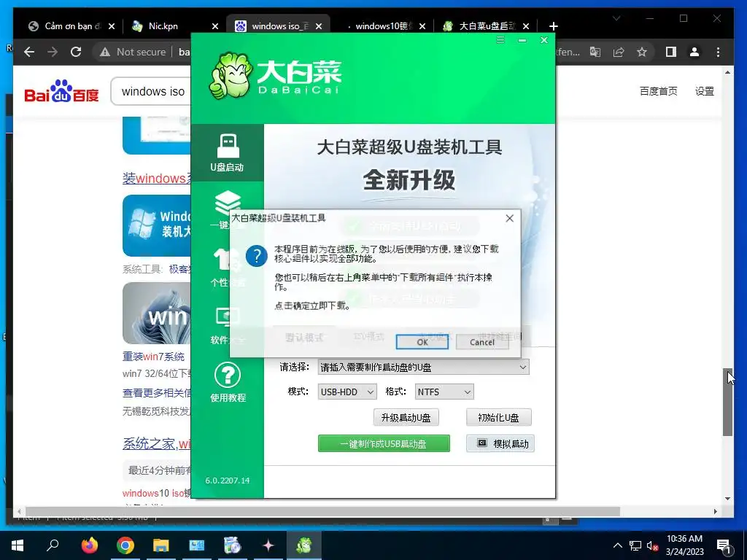Open the 百度首页 link

click(659, 91)
